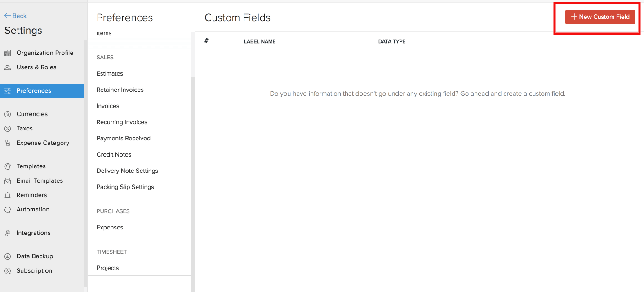This screenshot has height=292, width=644.
Task: Click the Automation refresh icon
Action: [x=8, y=210]
